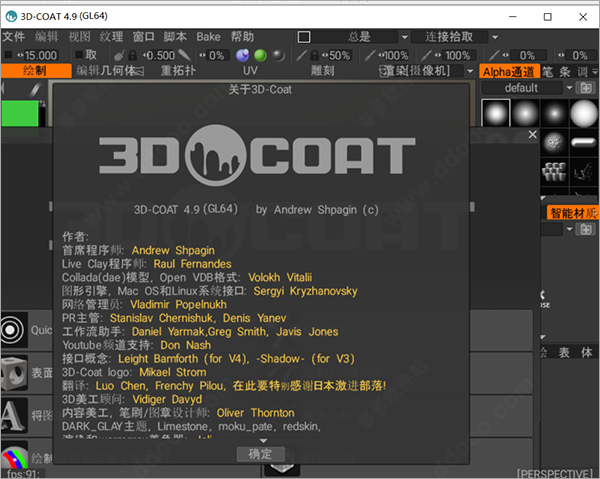Switch to the 重拓扑 room tab

tap(178, 71)
